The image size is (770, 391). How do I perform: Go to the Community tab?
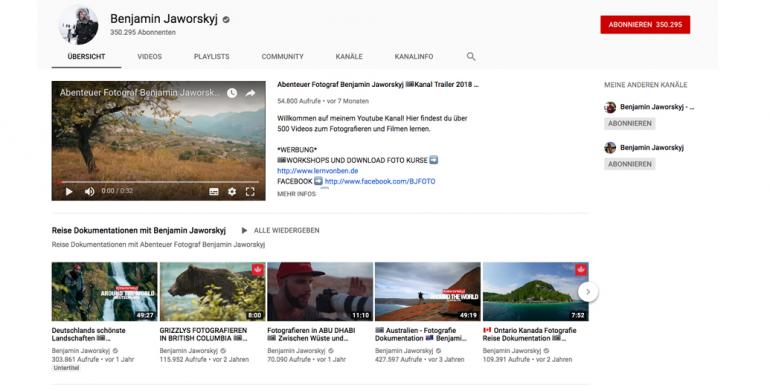tap(282, 56)
